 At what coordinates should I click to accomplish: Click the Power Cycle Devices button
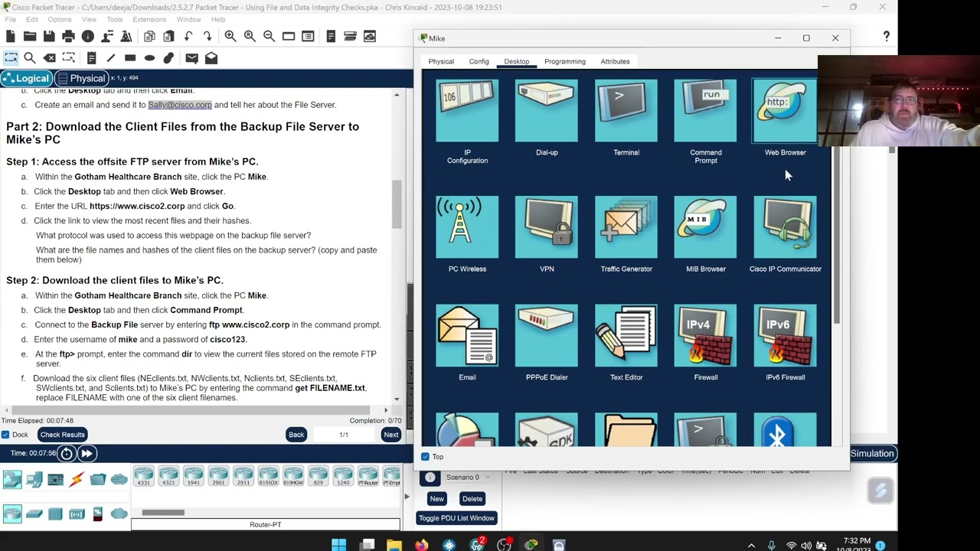[67, 453]
